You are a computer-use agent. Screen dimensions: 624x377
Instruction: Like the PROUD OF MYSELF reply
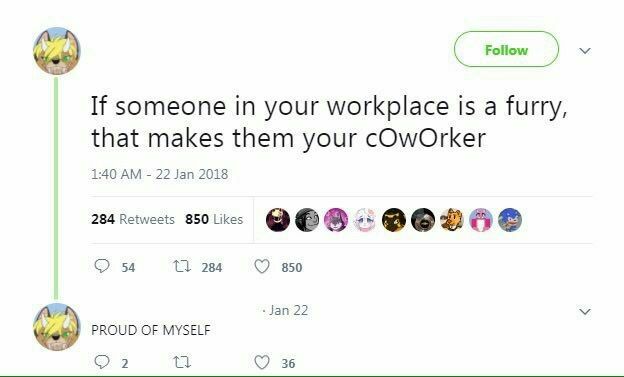click(x=262, y=362)
